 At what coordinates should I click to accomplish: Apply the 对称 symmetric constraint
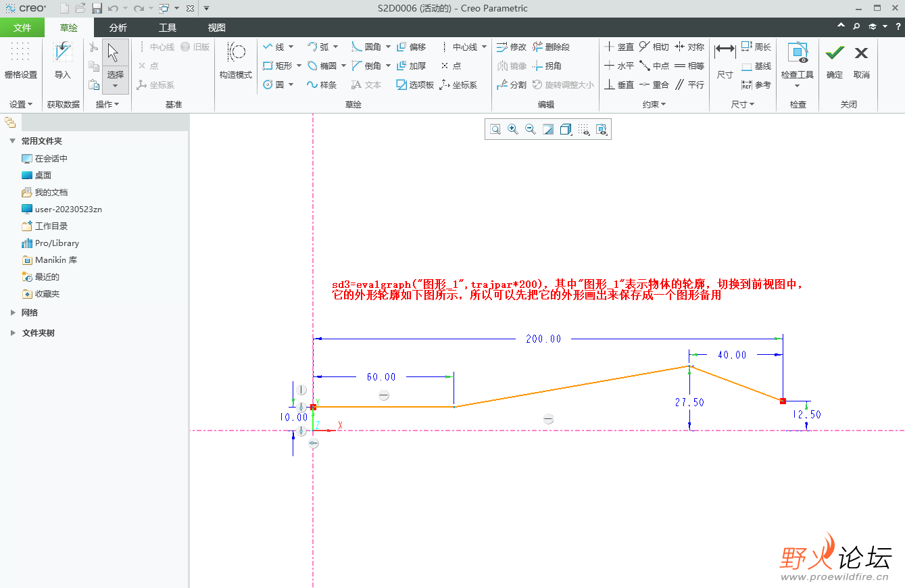tap(689, 47)
